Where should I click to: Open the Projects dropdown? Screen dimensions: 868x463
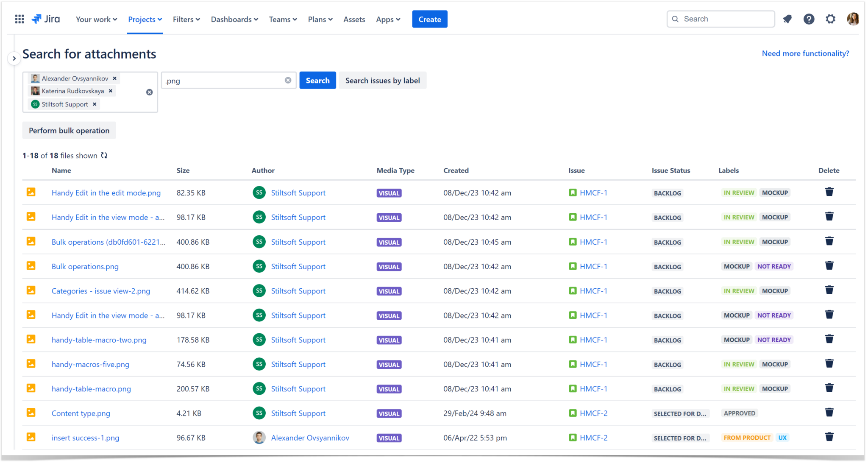click(x=145, y=19)
